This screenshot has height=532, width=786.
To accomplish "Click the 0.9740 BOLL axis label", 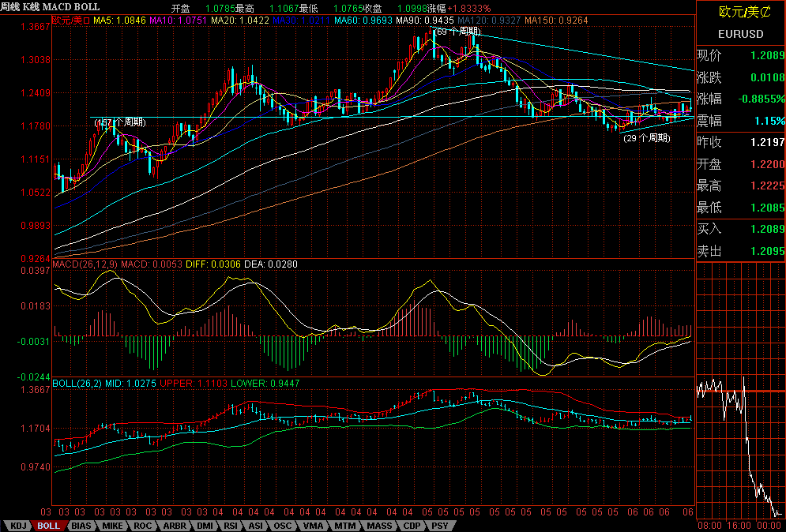I will pyautogui.click(x=35, y=466).
